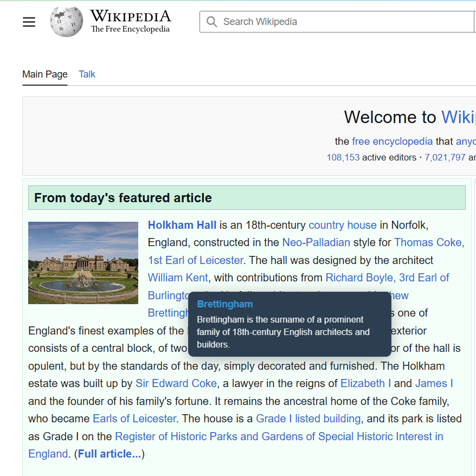Image resolution: width=476 pixels, height=476 pixels.
Task: Click the Wikipedia globe logo
Action: (66, 22)
